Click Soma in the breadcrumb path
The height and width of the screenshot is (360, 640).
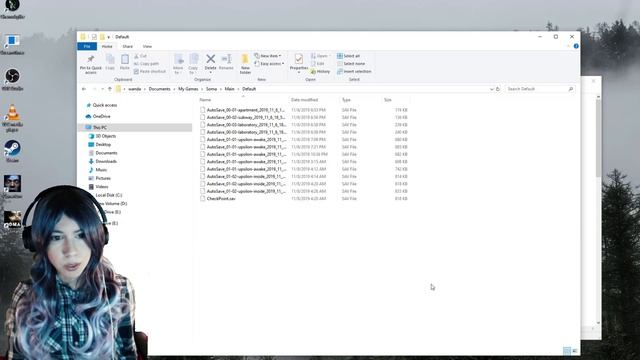(x=211, y=89)
